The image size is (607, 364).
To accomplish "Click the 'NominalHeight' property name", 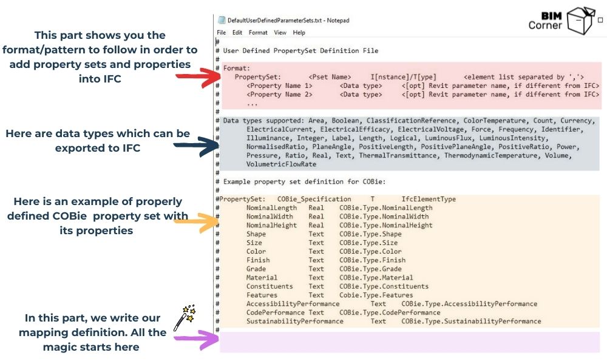I will [271, 226].
